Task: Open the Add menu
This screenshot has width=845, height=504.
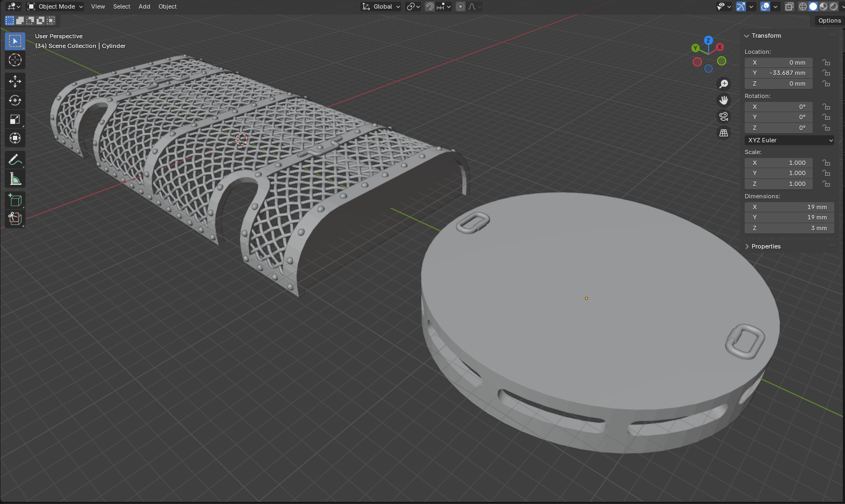Action: click(x=144, y=6)
